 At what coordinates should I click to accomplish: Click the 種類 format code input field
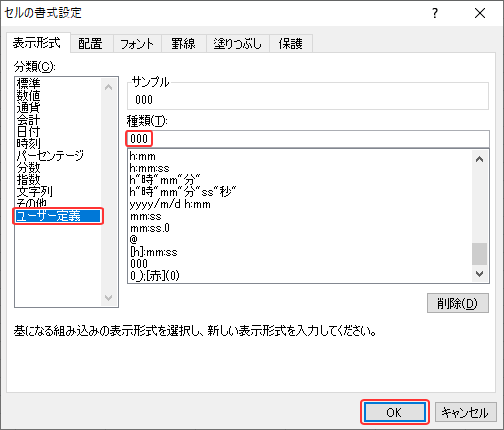(x=308, y=139)
